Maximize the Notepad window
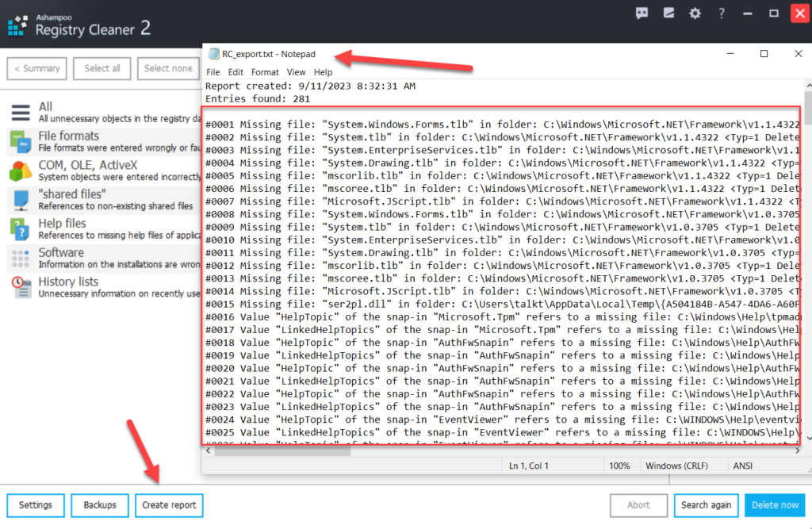Screen dimensions: 812x529 pyautogui.click(x=764, y=54)
